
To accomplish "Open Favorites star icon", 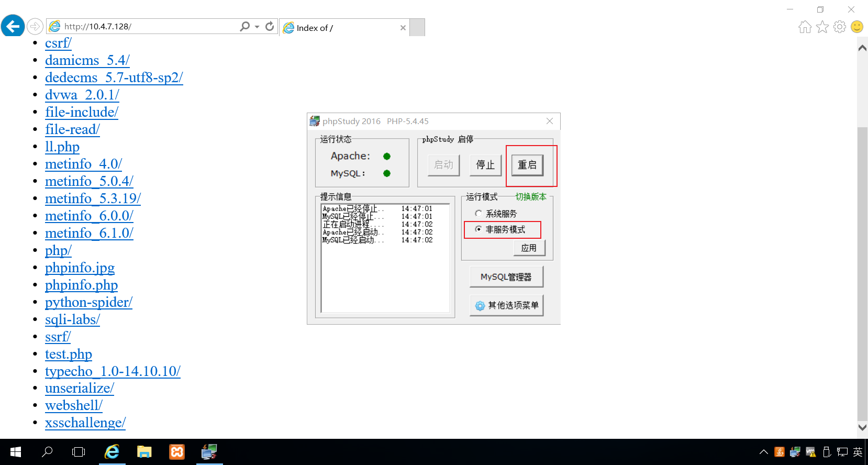I will pos(822,27).
